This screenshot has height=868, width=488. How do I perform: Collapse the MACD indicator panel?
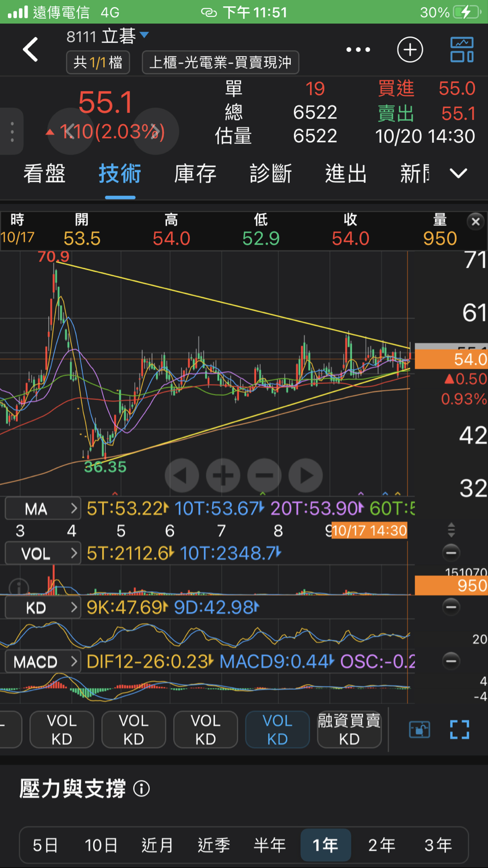[x=451, y=661]
